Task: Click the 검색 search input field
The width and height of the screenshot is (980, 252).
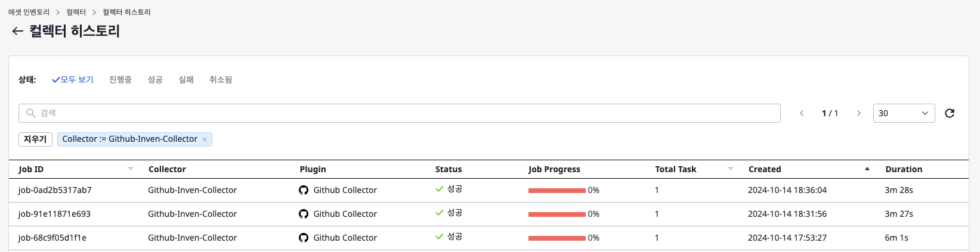Action: pyautogui.click(x=400, y=113)
